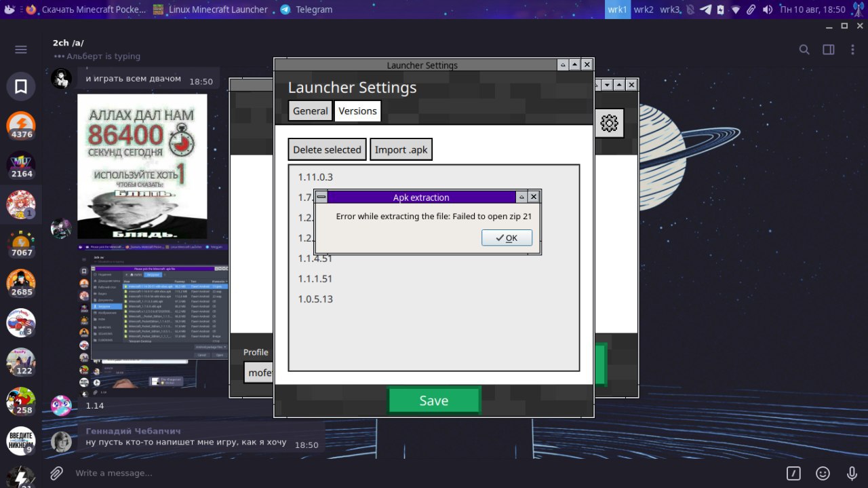This screenshot has height=488, width=868.
Task: Select version 1.0.5.13 in the list
Action: [434, 299]
